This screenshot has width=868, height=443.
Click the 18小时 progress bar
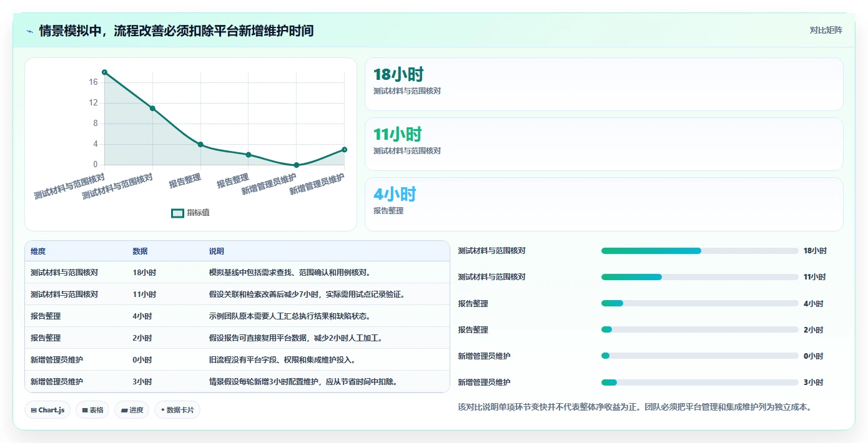coord(699,251)
